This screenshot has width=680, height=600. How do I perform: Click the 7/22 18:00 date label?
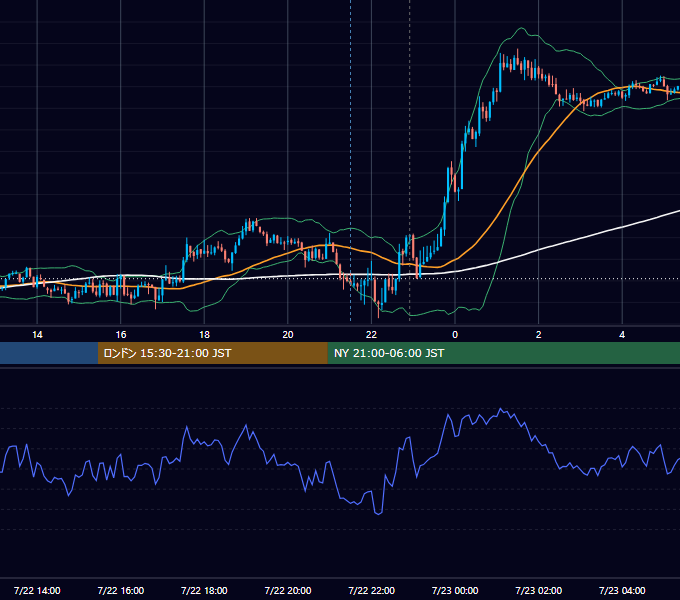204,590
